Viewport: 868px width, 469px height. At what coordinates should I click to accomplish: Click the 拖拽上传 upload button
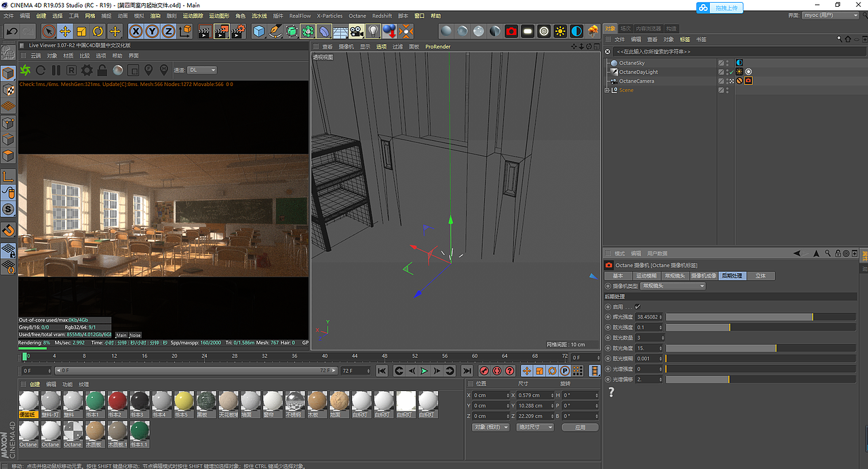(x=721, y=7)
